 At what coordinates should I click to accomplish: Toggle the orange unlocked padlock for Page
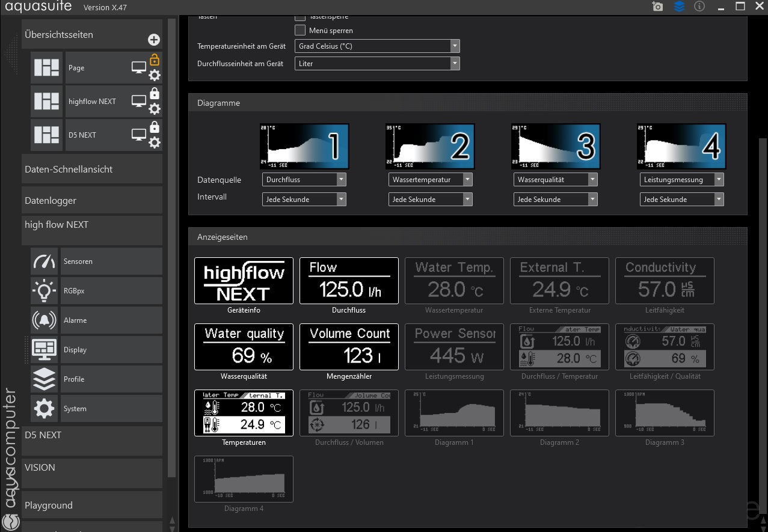pos(155,60)
